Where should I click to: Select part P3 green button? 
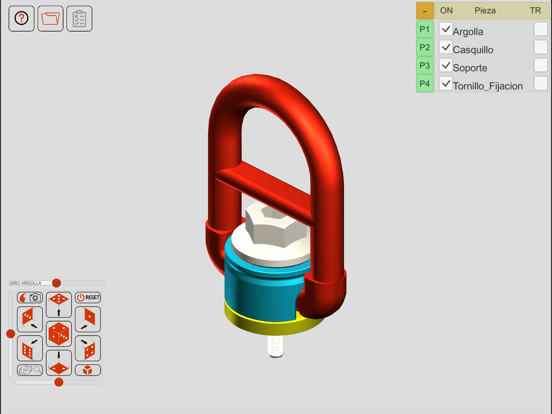(x=425, y=65)
